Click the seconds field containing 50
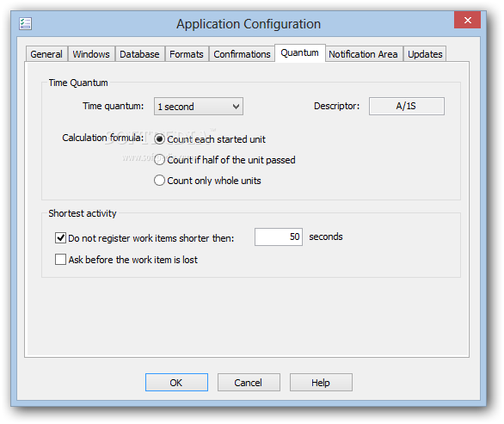504x424 pixels. click(279, 237)
